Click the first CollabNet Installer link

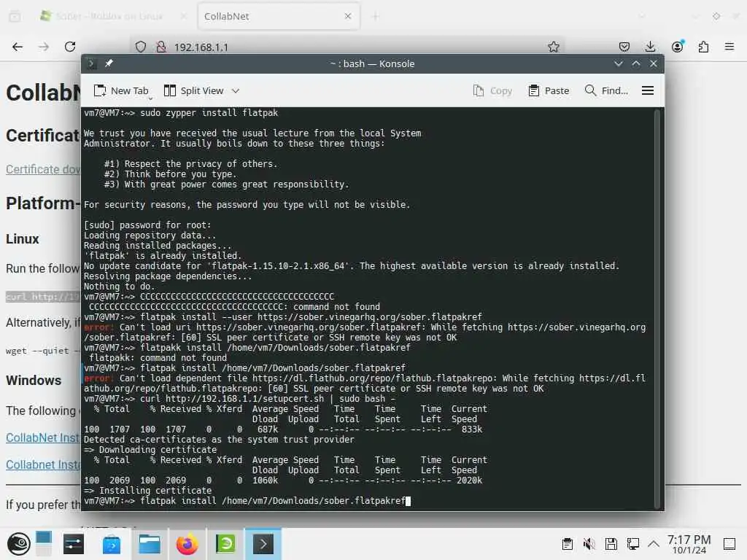point(43,437)
